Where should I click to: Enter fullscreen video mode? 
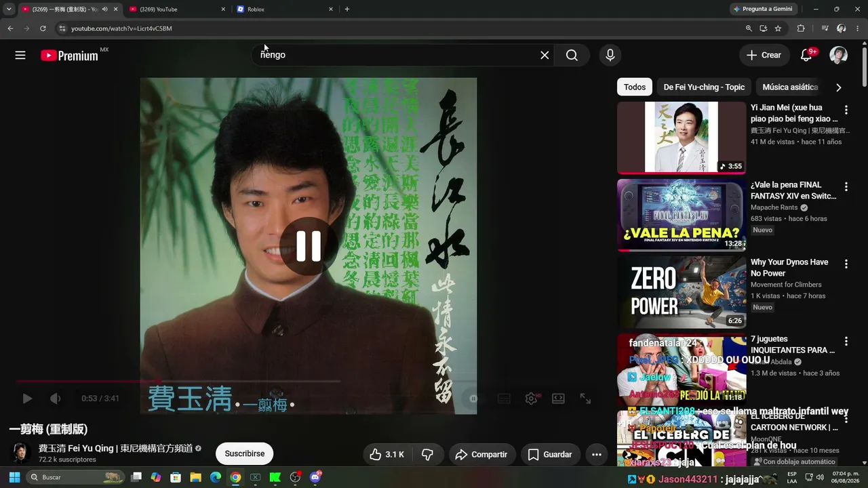point(585,399)
